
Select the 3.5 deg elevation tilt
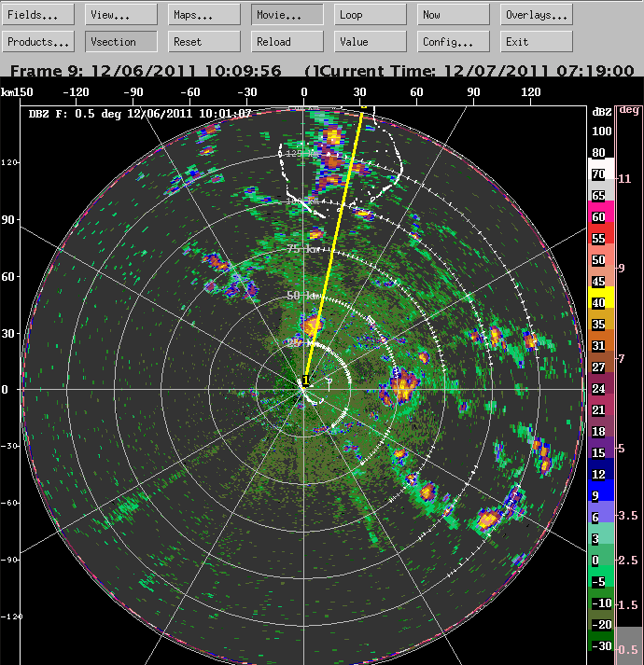coord(629,515)
